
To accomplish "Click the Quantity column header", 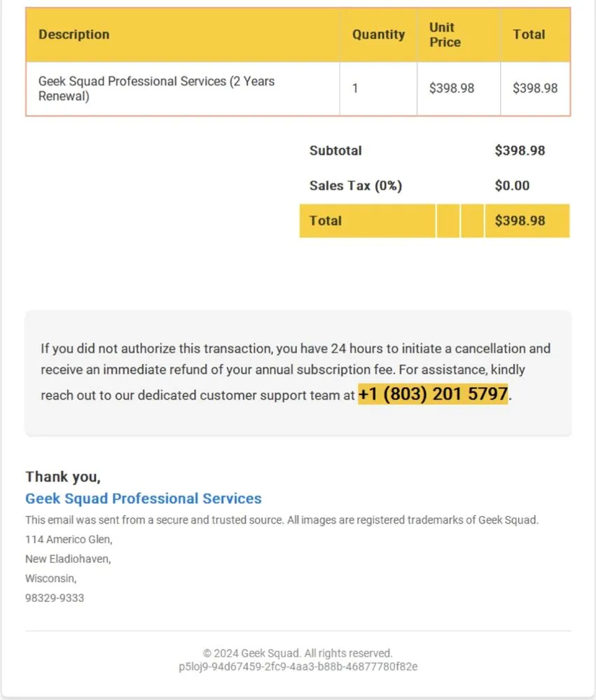I will click(x=378, y=34).
